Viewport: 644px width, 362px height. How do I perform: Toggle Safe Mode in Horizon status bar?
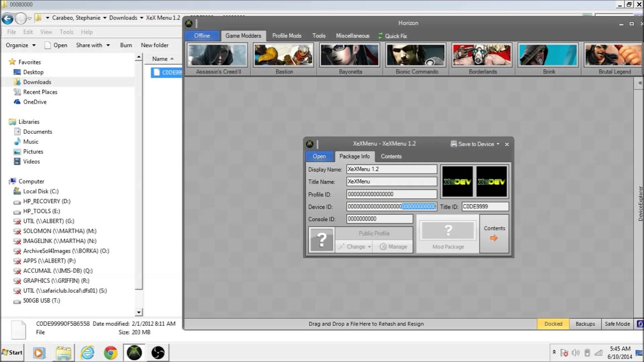[617, 324]
